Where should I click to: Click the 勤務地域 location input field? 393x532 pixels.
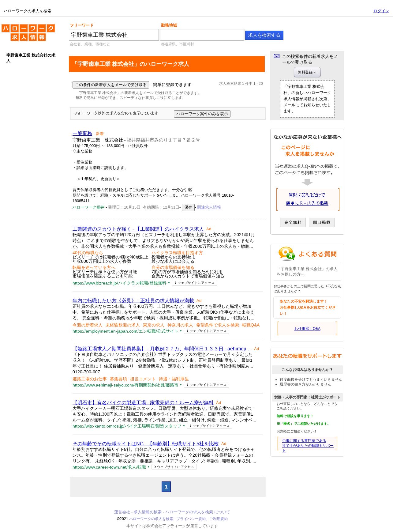(x=202, y=35)
